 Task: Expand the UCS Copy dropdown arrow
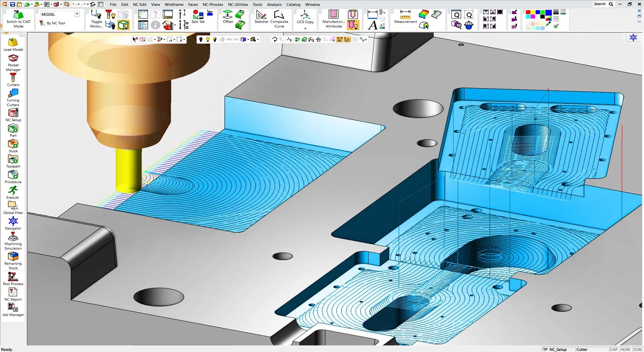click(305, 29)
